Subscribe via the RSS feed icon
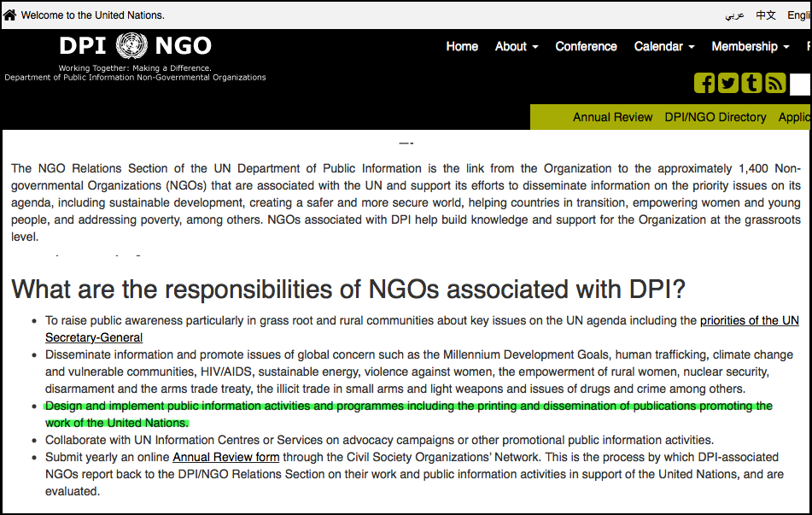 pyautogui.click(x=774, y=83)
